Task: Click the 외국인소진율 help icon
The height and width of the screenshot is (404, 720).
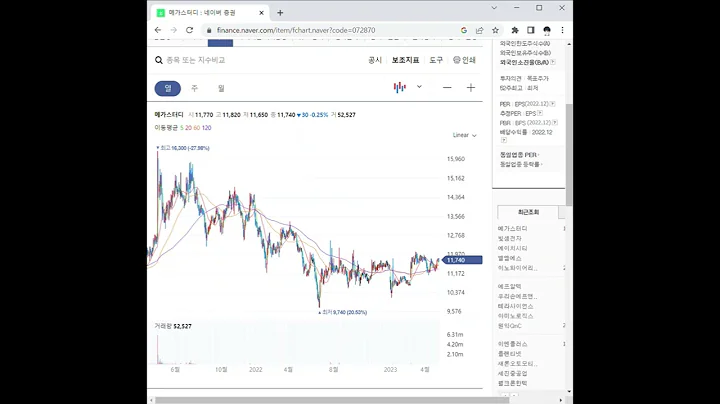Action: tap(552, 62)
